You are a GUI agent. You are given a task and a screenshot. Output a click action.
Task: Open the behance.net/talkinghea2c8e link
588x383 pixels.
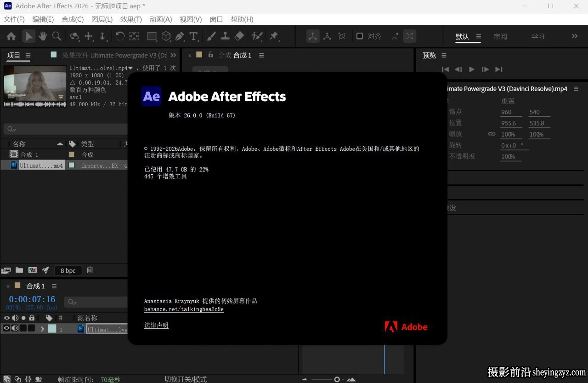184,309
